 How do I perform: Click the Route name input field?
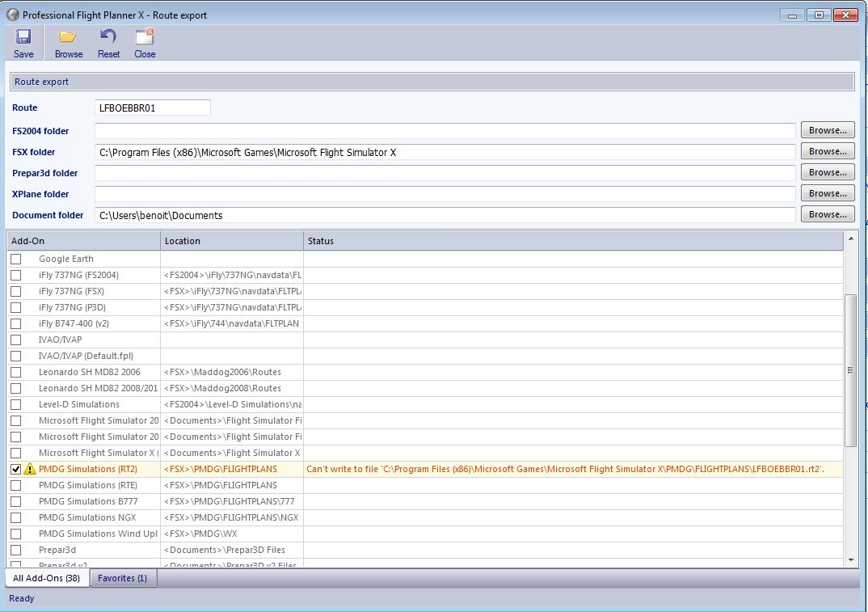[152, 108]
